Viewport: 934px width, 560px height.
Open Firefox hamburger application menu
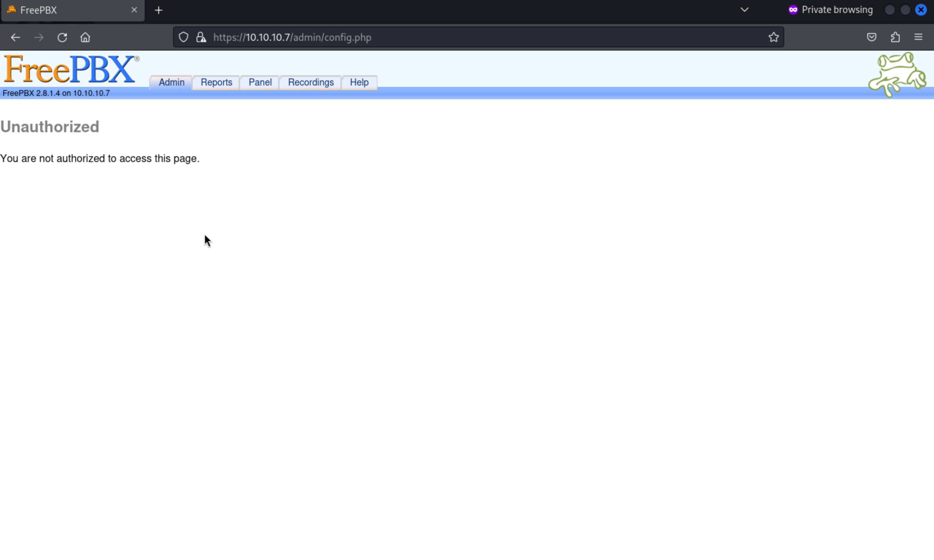pyautogui.click(x=918, y=37)
